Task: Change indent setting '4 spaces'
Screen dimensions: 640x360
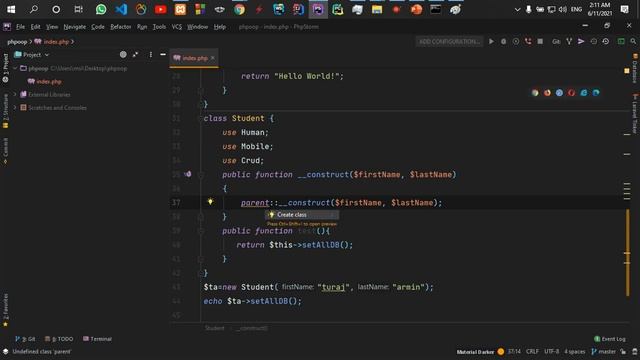Action: tap(574, 351)
